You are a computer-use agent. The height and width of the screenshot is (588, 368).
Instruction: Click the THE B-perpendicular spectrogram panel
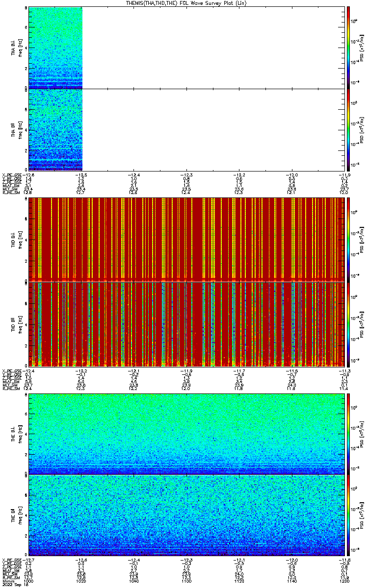point(186,433)
